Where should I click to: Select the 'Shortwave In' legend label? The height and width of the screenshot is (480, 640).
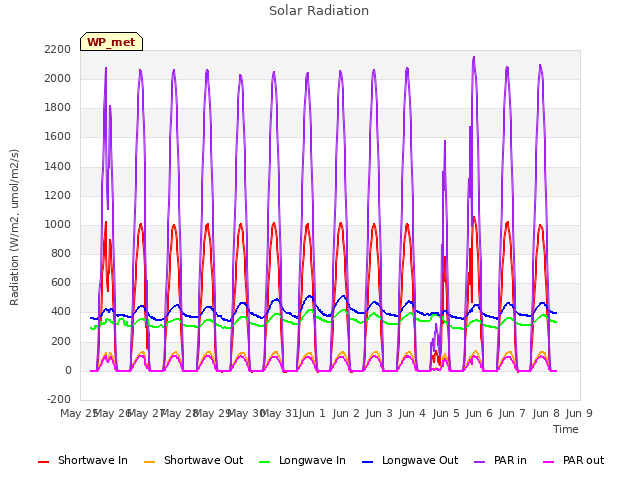tap(93, 460)
